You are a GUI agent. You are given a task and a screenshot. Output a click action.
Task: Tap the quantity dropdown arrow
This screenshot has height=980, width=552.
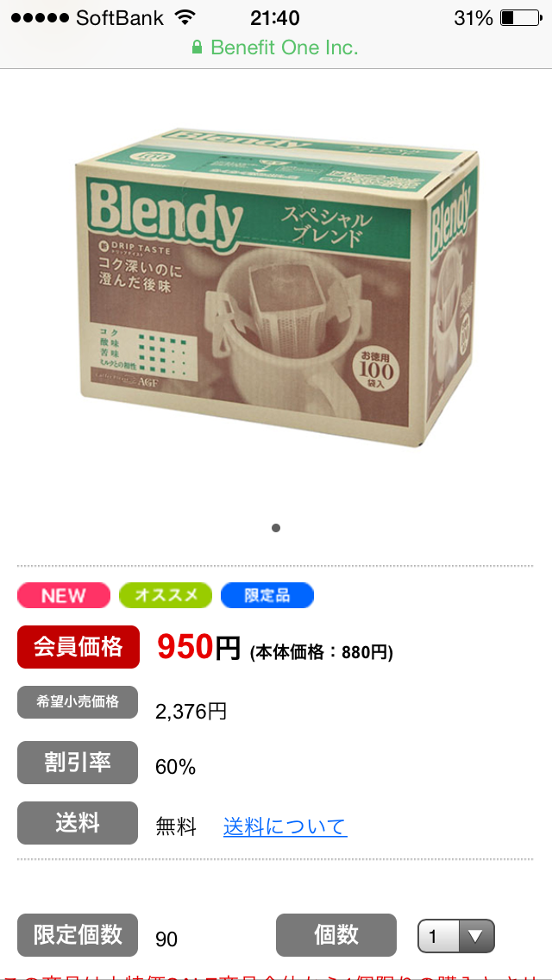pos(476,936)
